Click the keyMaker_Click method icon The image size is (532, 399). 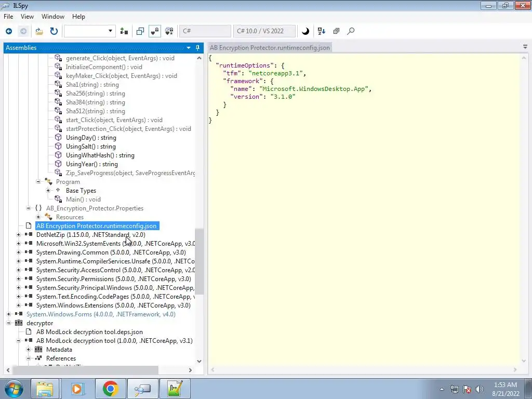pos(58,76)
